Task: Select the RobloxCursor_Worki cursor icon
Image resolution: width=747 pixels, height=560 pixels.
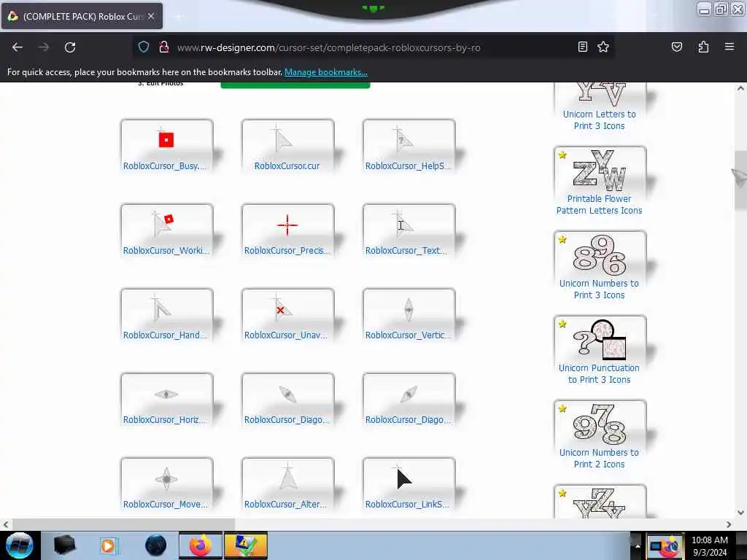Action: point(163,225)
